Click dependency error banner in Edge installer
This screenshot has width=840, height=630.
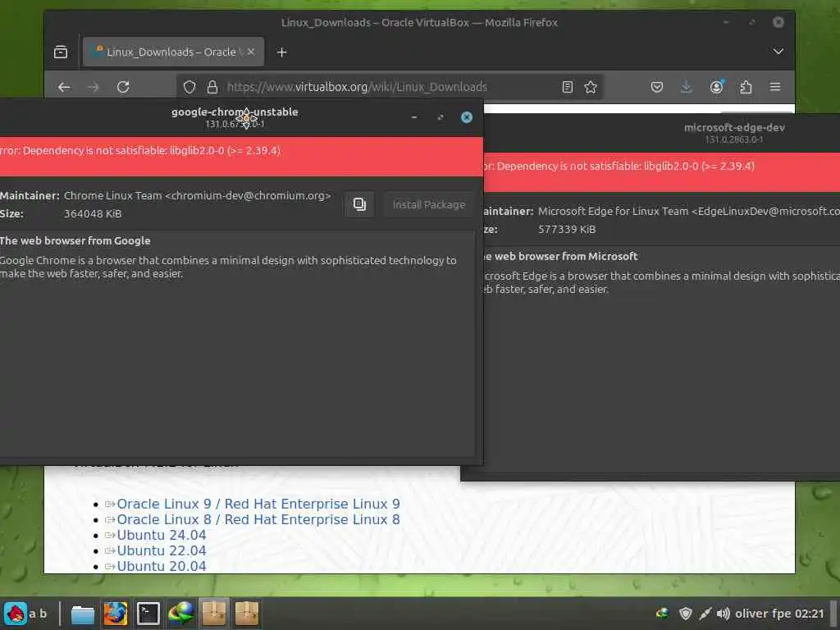[x=662, y=172]
